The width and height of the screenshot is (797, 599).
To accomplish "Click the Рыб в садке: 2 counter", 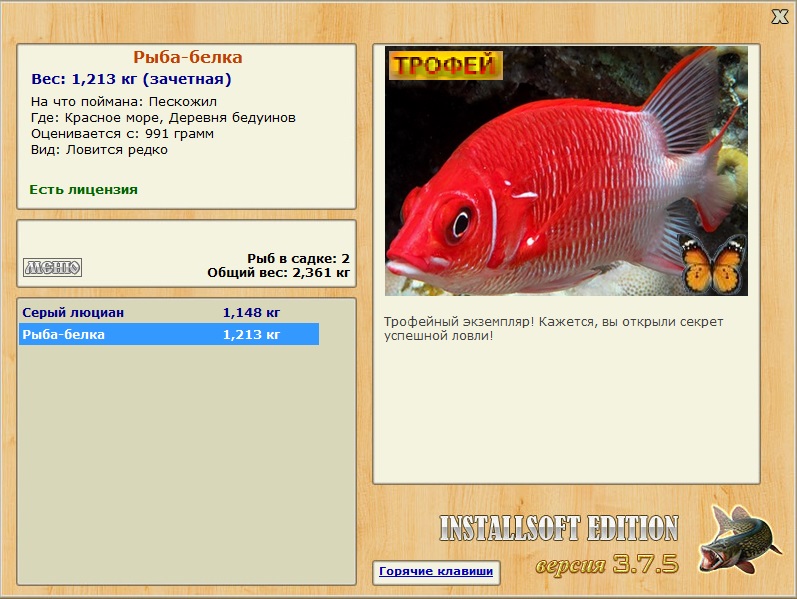I will 298,258.
